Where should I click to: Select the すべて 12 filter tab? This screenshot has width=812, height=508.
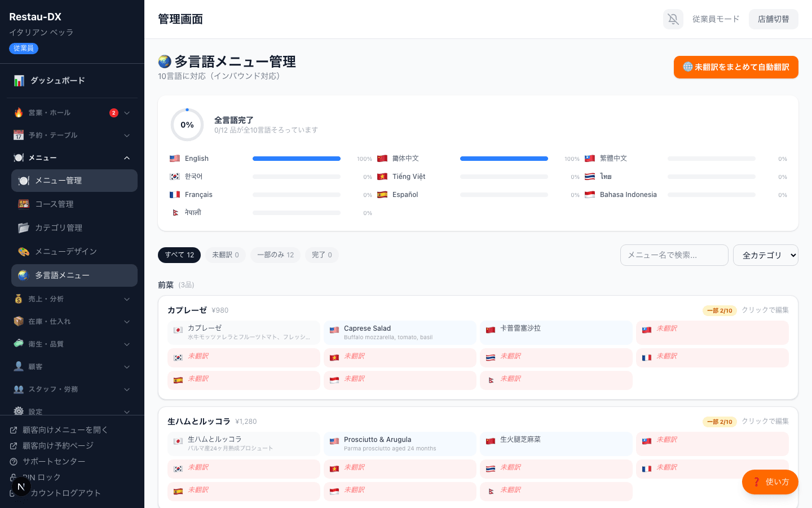pos(179,255)
